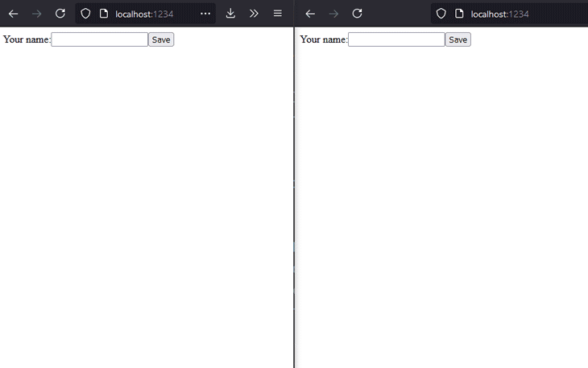The height and width of the screenshot is (368, 588).
Task: Open shield tracking protection icon in right browser
Action: (441, 14)
